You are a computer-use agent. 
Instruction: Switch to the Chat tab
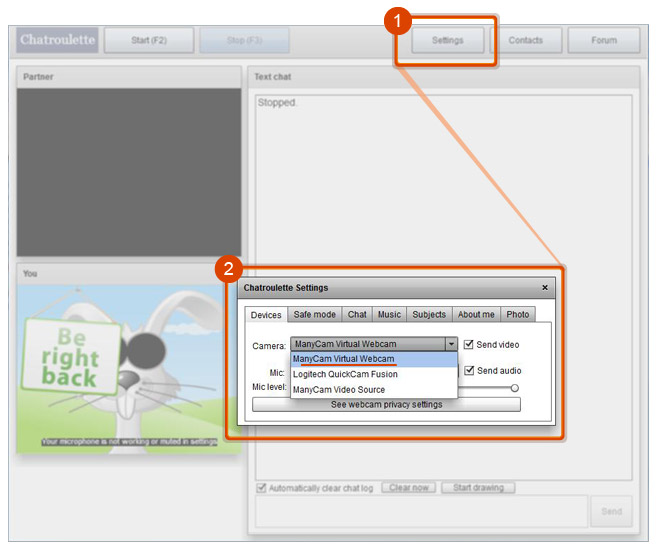(x=357, y=314)
